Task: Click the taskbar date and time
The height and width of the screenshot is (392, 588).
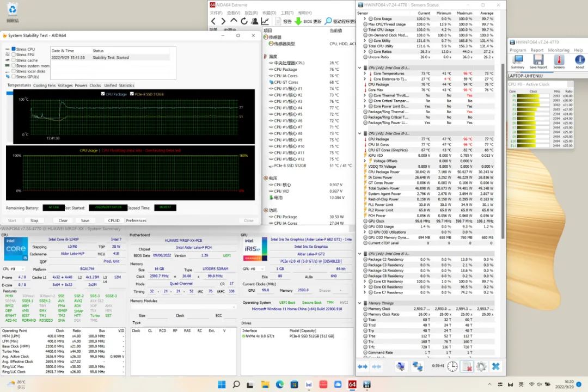Action: pyautogui.click(x=564, y=384)
